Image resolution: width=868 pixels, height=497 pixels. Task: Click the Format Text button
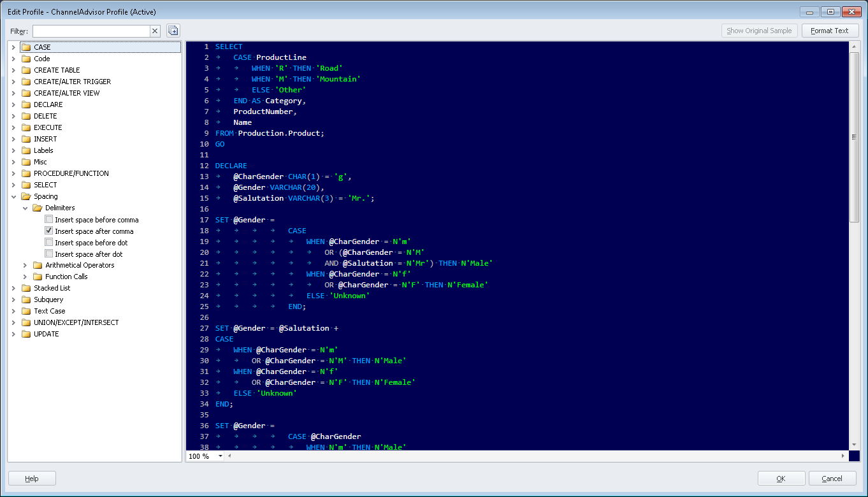[830, 30]
